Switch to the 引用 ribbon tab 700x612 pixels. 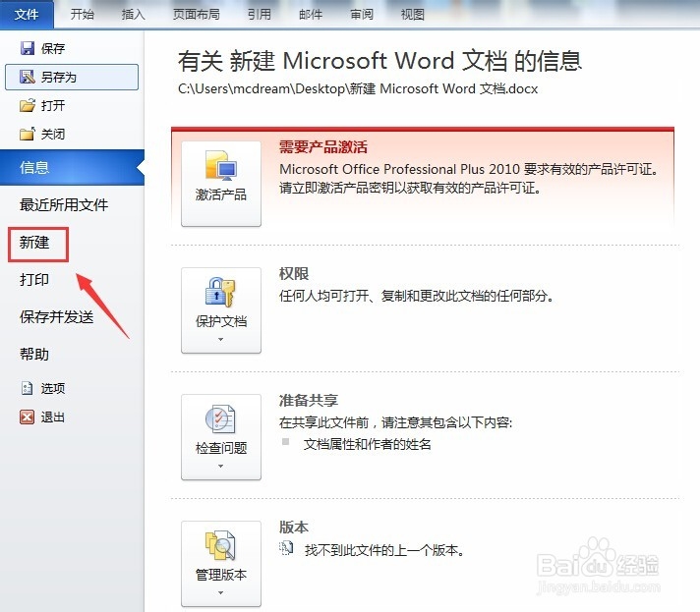point(260,15)
